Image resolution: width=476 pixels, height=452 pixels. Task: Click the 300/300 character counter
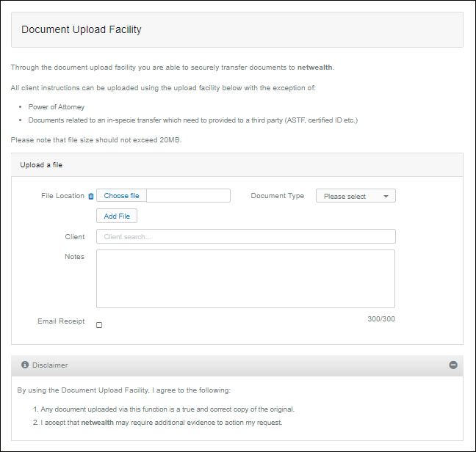coord(381,319)
